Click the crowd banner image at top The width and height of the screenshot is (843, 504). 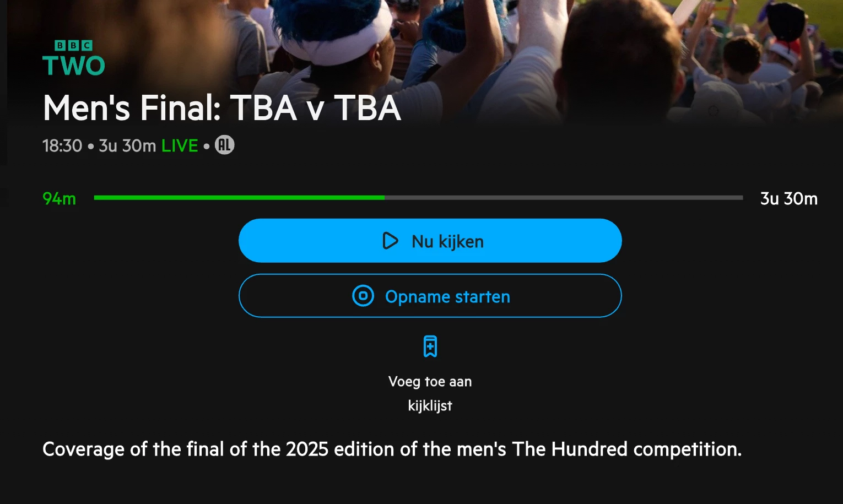click(x=422, y=61)
